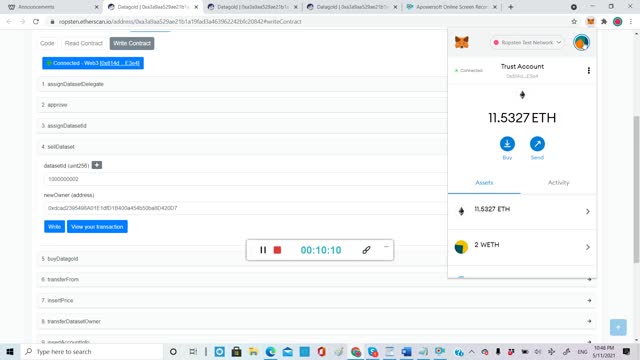This screenshot has width=640, height=360.
Task: Collapse the sellDataset function row
Action: click(x=242, y=147)
